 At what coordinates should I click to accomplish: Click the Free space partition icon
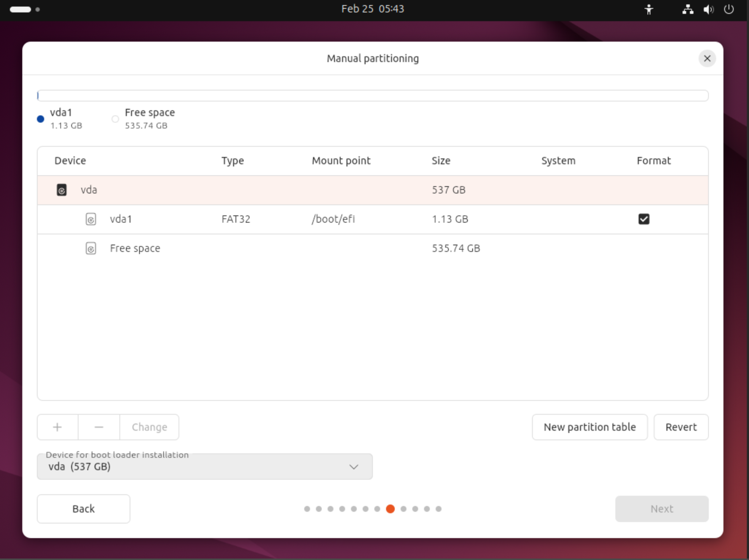pyautogui.click(x=91, y=248)
